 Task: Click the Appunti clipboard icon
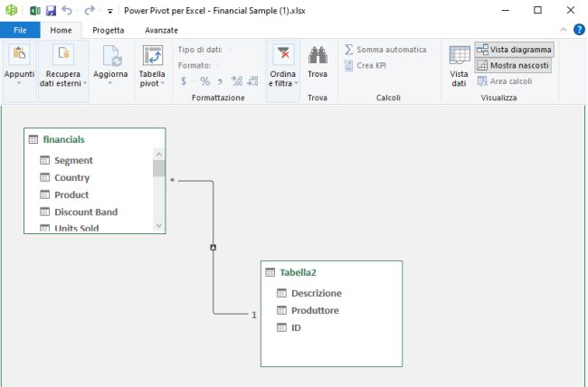pos(19,54)
